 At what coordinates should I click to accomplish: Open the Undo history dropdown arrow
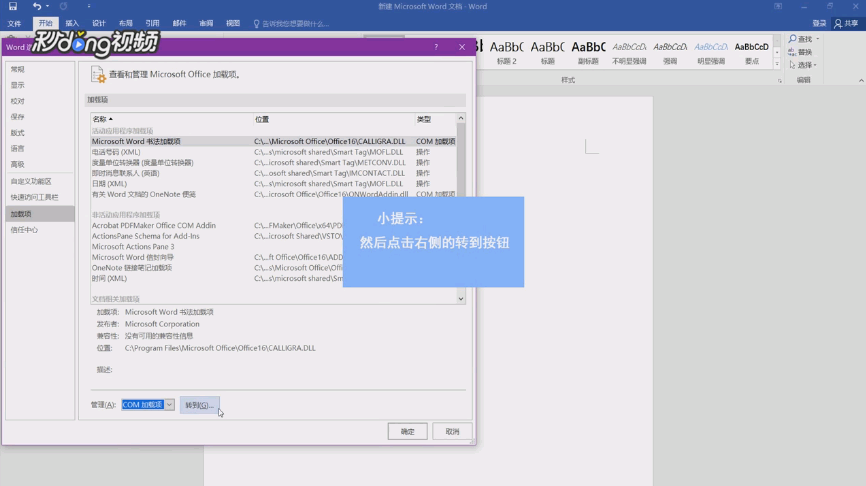click(x=47, y=7)
